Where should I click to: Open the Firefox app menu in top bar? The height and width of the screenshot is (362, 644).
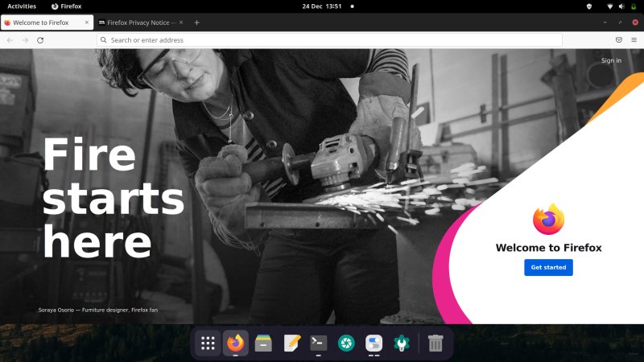tap(67, 6)
